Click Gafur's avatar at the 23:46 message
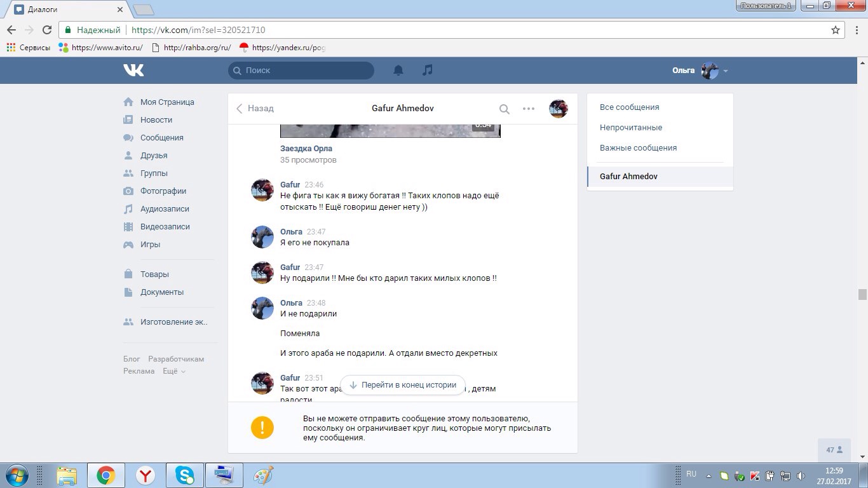This screenshot has width=868, height=488. [262, 190]
